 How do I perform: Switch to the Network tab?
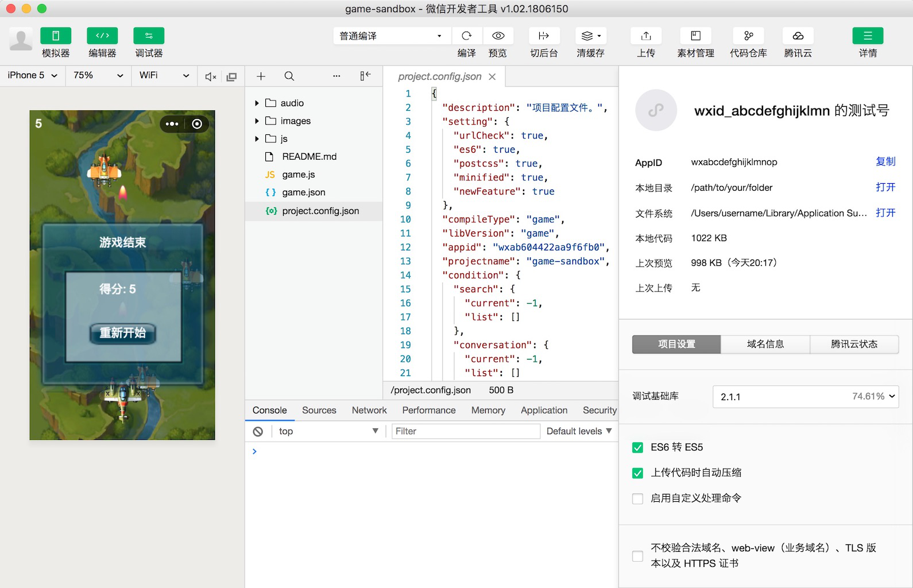click(x=369, y=410)
